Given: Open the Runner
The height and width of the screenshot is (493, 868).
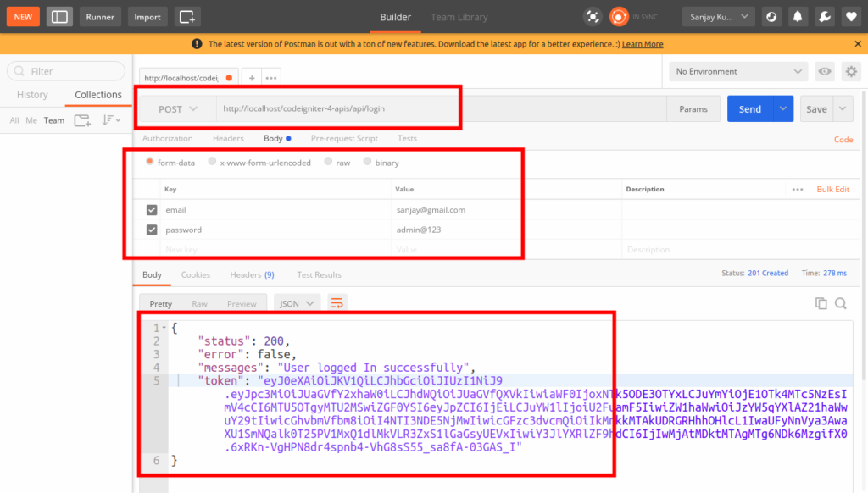Looking at the screenshot, I should point(100,17).
